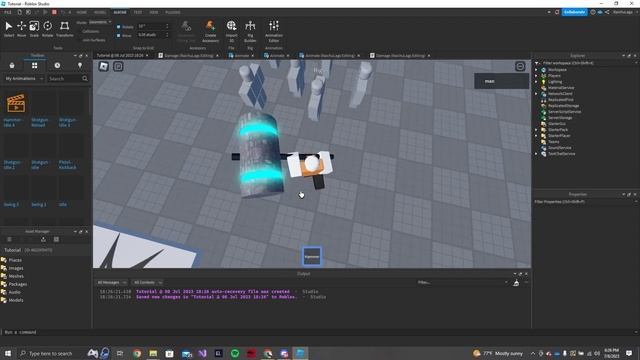Image resolution: width=640 pixels, height=360 pixels.
Task: Open Visual Studio from the taskbar
Action: pyautogui.click(x=202, y=353)
